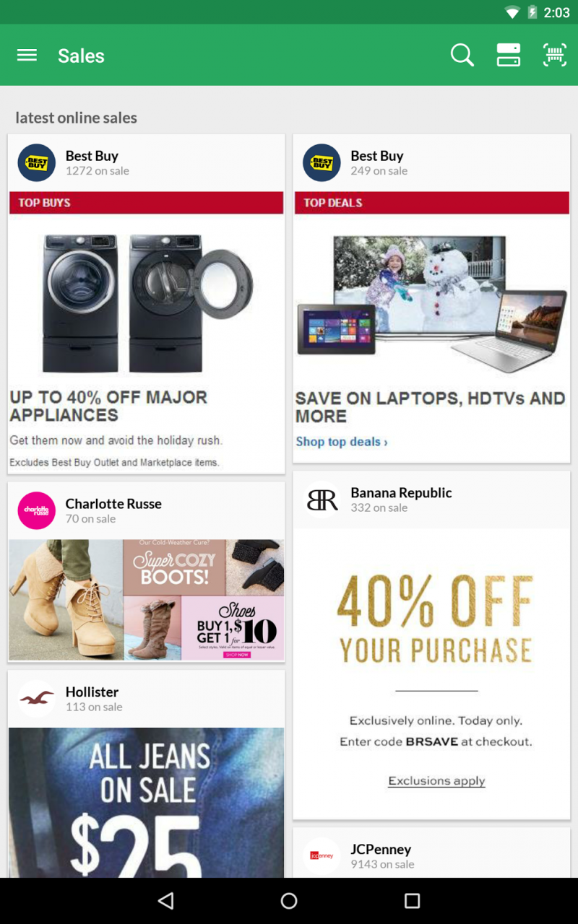
Task: Open the Exclusions apply link
Action: click(x=436, y=781)
